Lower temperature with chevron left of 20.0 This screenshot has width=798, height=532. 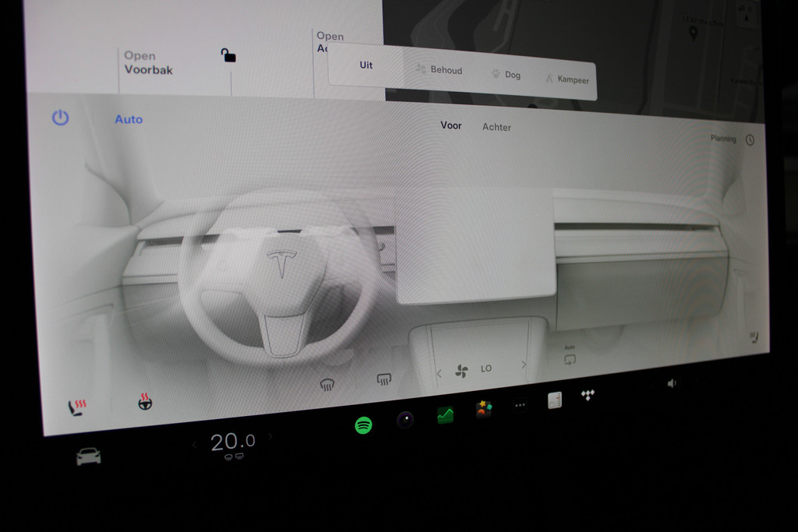pyautogui.click(x=194, y=445)
